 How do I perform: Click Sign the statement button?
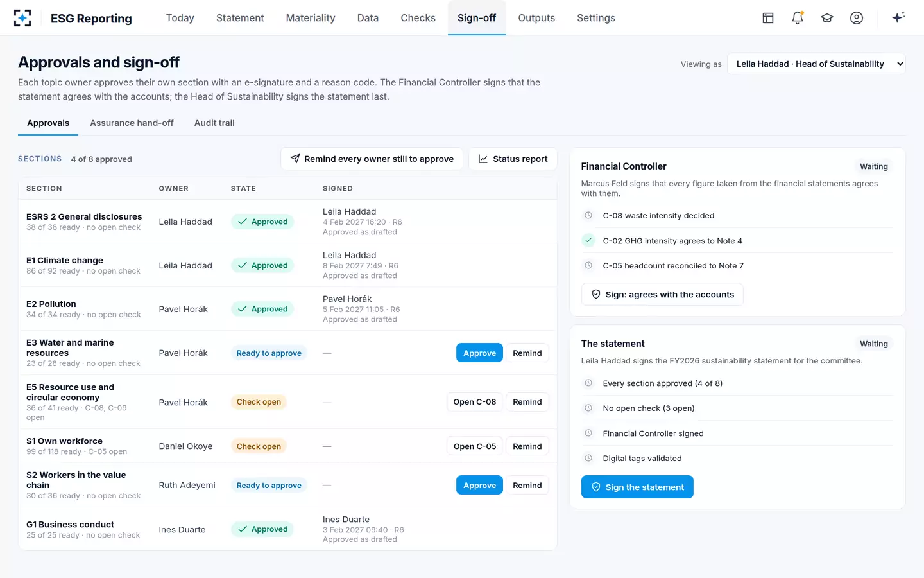click(x=637, y=487)
